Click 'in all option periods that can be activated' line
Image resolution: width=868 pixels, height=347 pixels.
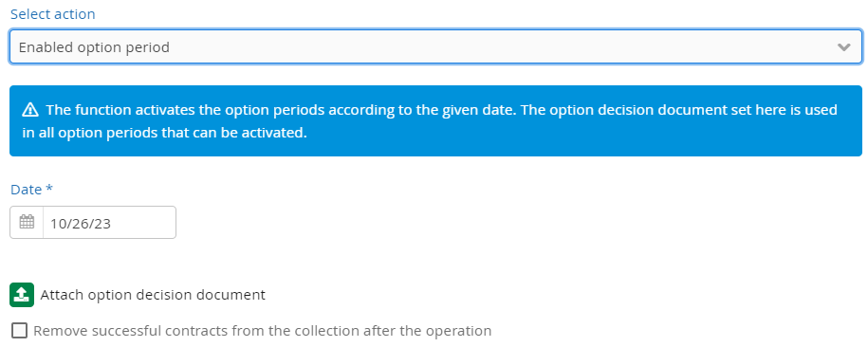pyautogui.click(x=164, y=134)
